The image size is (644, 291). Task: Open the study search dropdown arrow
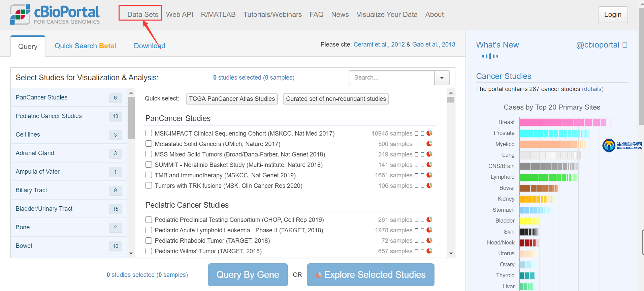(442, 78)
